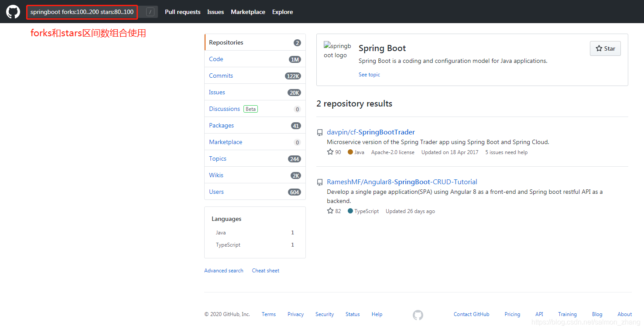
Task: Open footer Help link
Action: tap(377, 314)
